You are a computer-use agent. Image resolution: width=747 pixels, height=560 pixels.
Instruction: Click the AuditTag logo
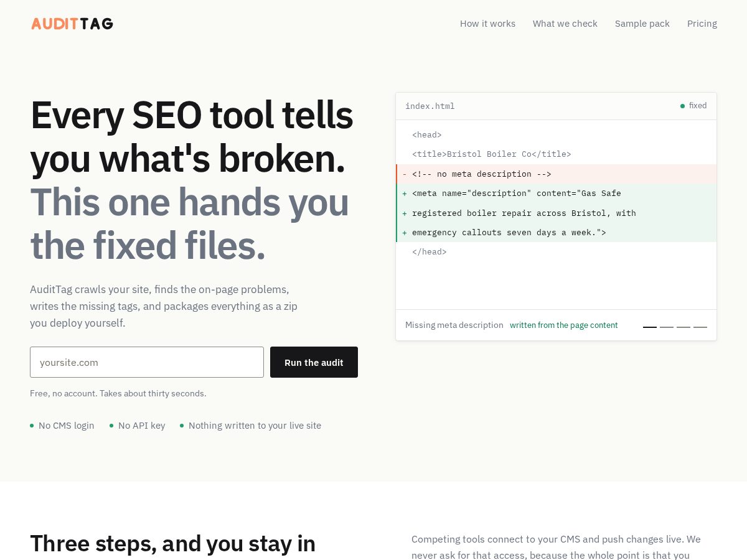72,24
